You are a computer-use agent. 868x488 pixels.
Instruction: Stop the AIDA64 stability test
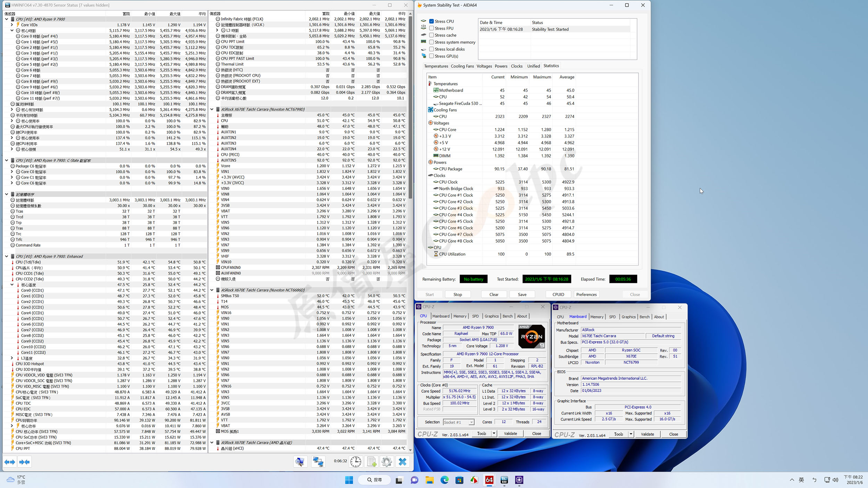pyautogui.click(x=458, y=295)
